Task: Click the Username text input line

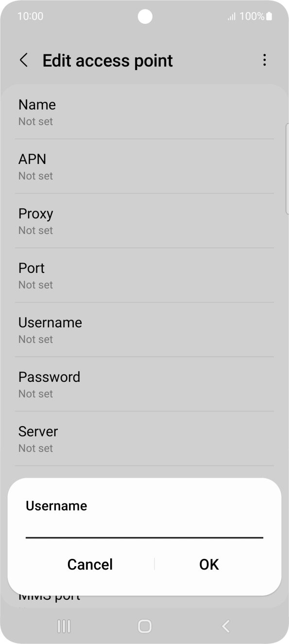Action: (x=144, y=537)
